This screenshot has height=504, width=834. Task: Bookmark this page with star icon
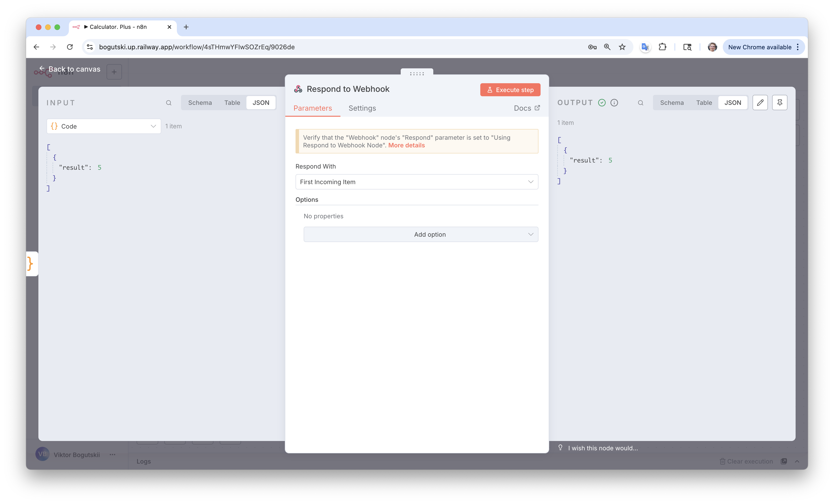pyautogui.click(x=622, y=47)
